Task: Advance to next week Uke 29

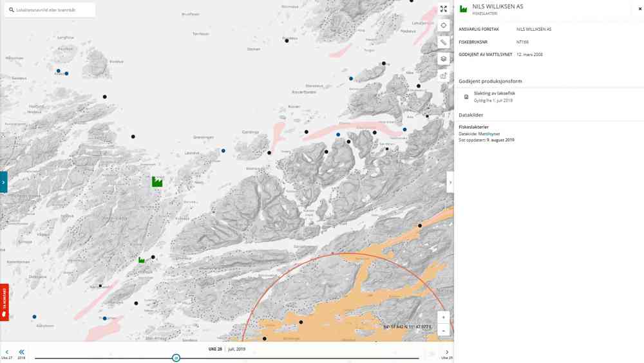Action: (447, 353)
